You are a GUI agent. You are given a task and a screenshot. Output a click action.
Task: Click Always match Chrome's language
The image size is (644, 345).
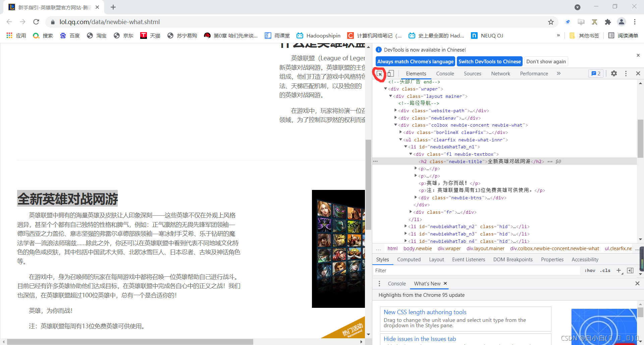(415, 61)
